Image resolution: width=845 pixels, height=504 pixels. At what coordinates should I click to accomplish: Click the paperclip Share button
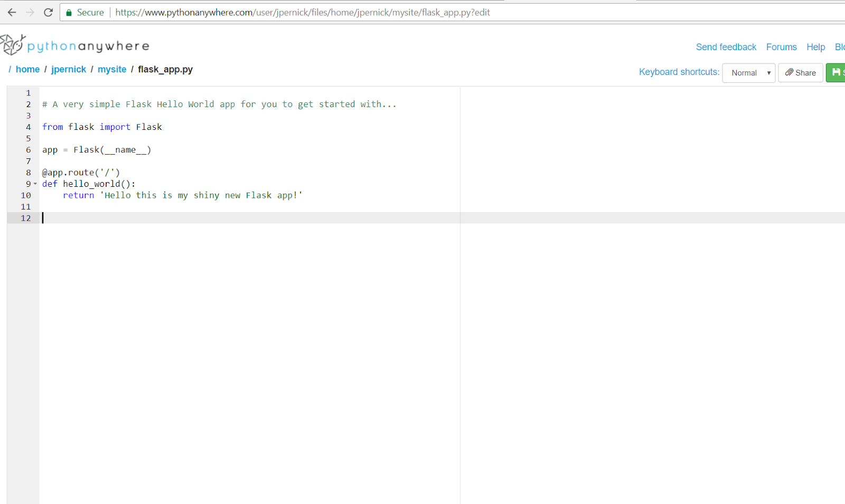(801, 73)
